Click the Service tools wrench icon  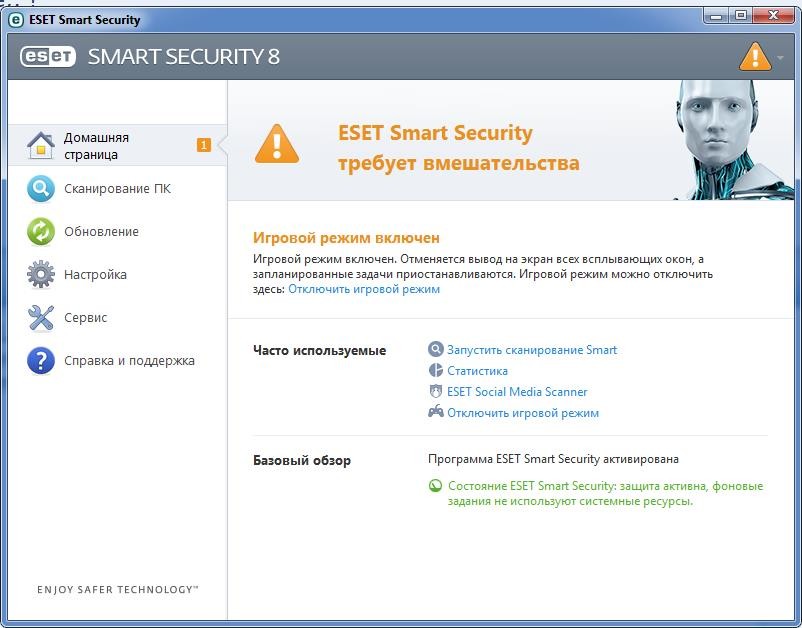click(40, 318)
